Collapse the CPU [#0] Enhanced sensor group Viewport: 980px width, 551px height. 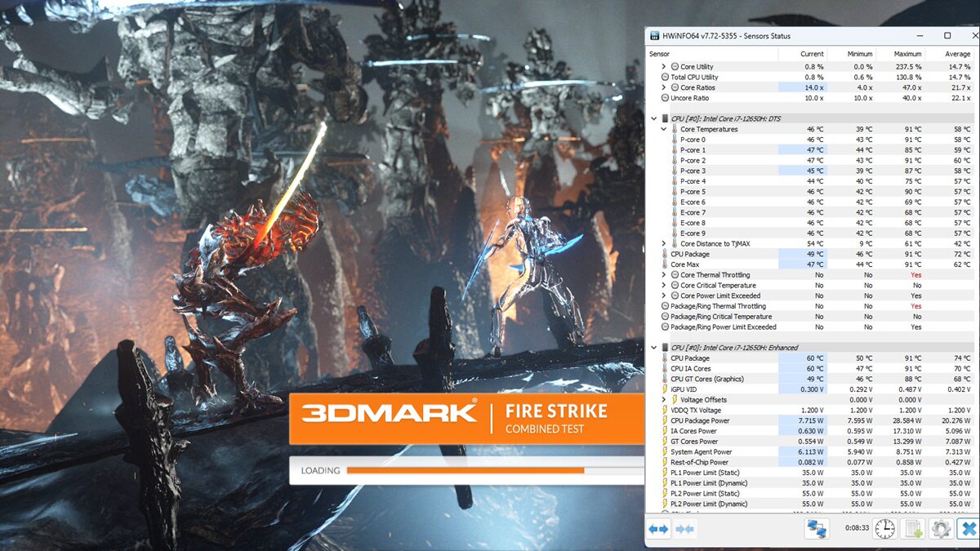point(654,348)
